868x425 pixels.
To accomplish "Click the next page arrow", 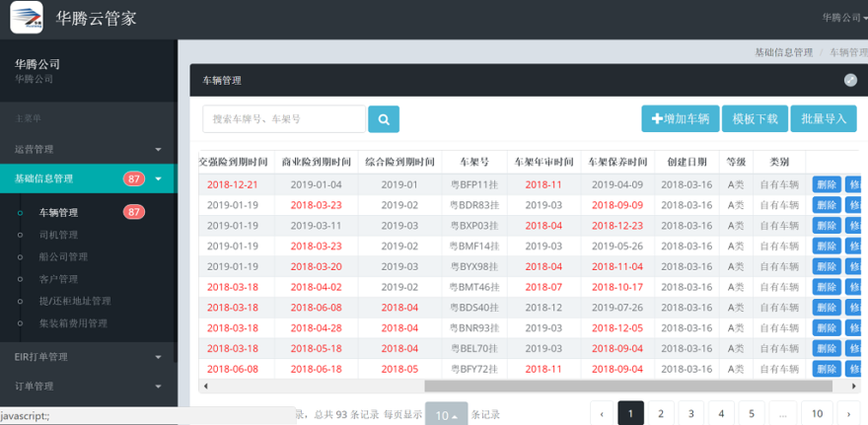I will [847, 413].
